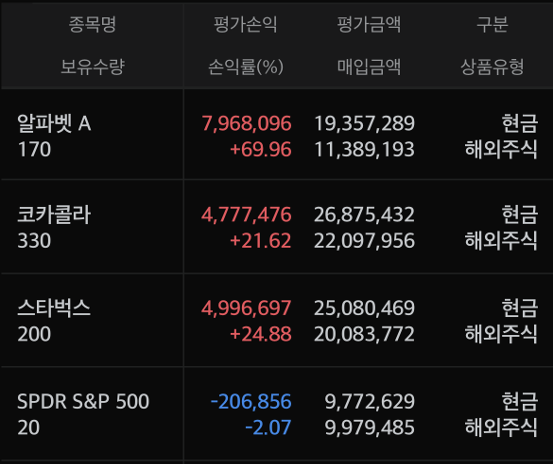This screenshot has width=553, height=464.
Task: Select the 알파벳 A stock name
Action: pyautogui.click(x=54, y=123)
